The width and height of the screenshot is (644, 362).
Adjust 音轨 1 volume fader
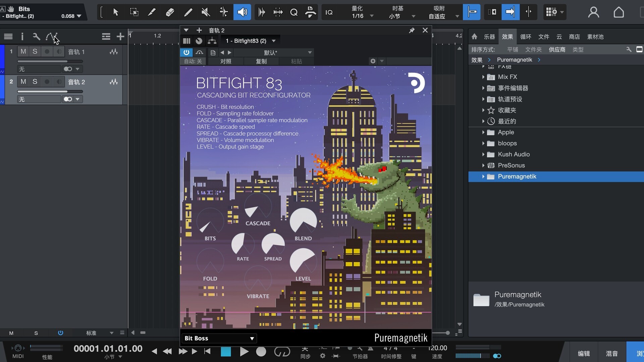pyautogui.click(x=50, y=61)
